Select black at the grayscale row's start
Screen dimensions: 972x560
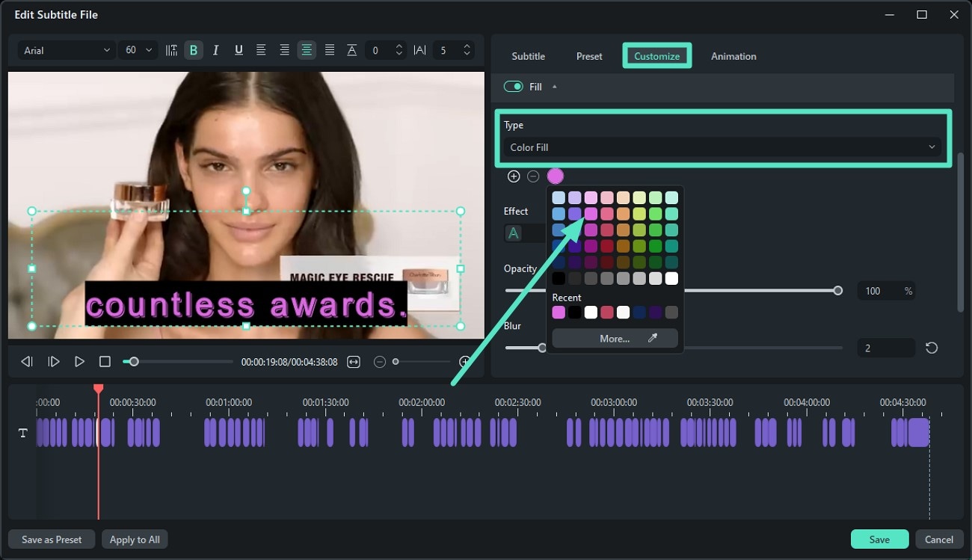pyautogui.click(x=559, y=279)
